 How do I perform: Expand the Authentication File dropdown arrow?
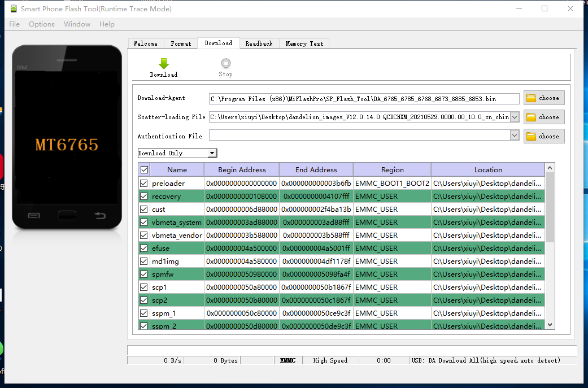tap(515, 136)
